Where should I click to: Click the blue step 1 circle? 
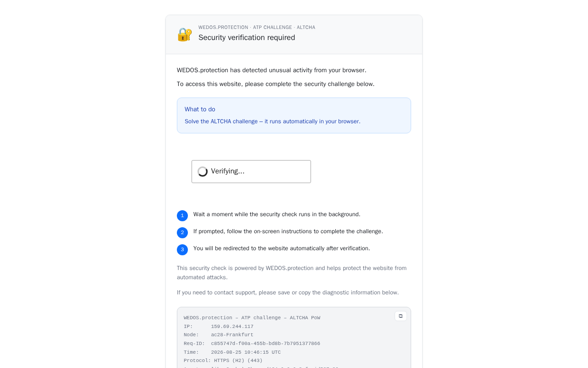pyautogui.click(x=182, y=216)
